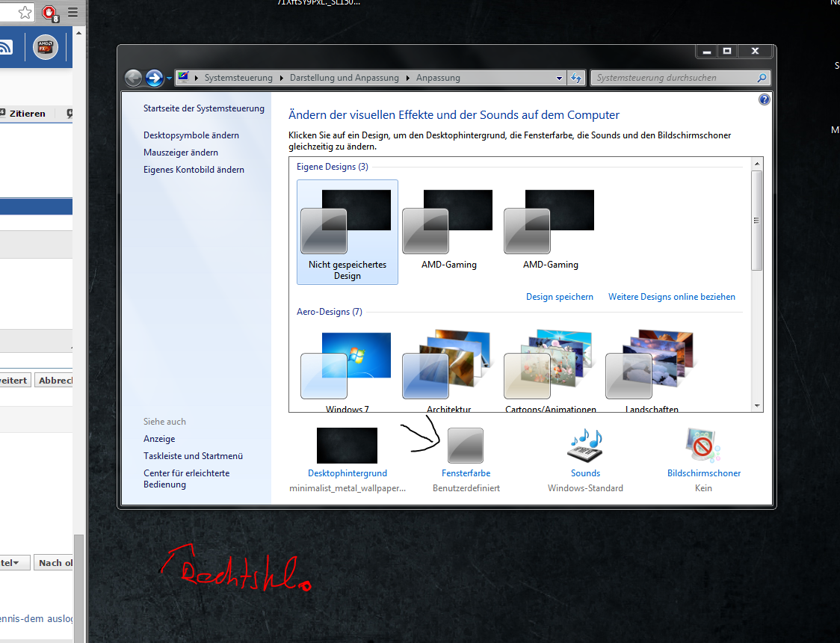This screenshot has width=840, height=643.
Task: Go back with the grey arrow button
Action: coord(133,79)
